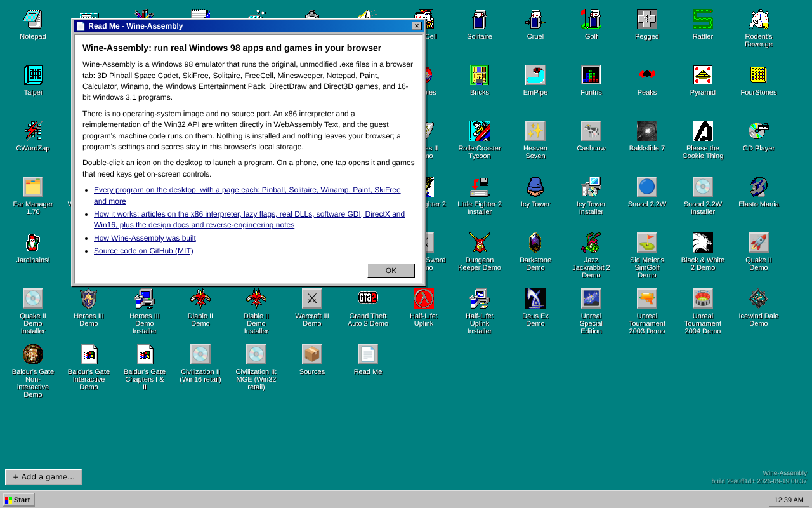Open the Heaven Seven icon
This screenshot has width=812, height=508.
click(x=535, y=131)
